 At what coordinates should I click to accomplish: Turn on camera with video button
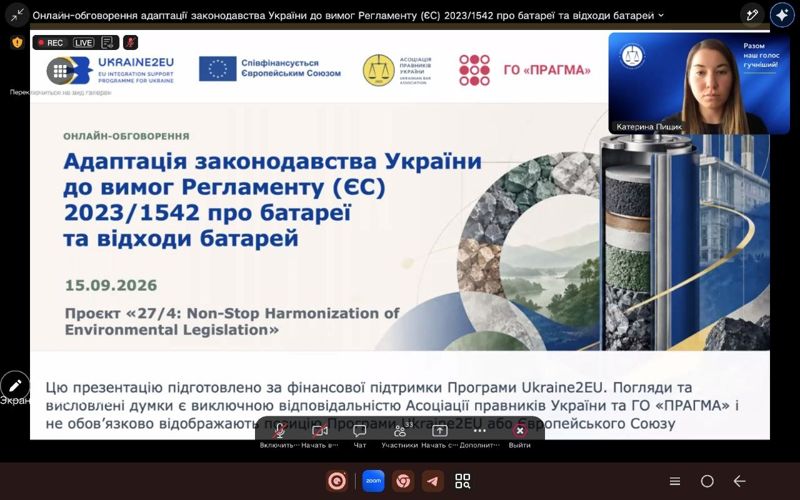point(320,435)
